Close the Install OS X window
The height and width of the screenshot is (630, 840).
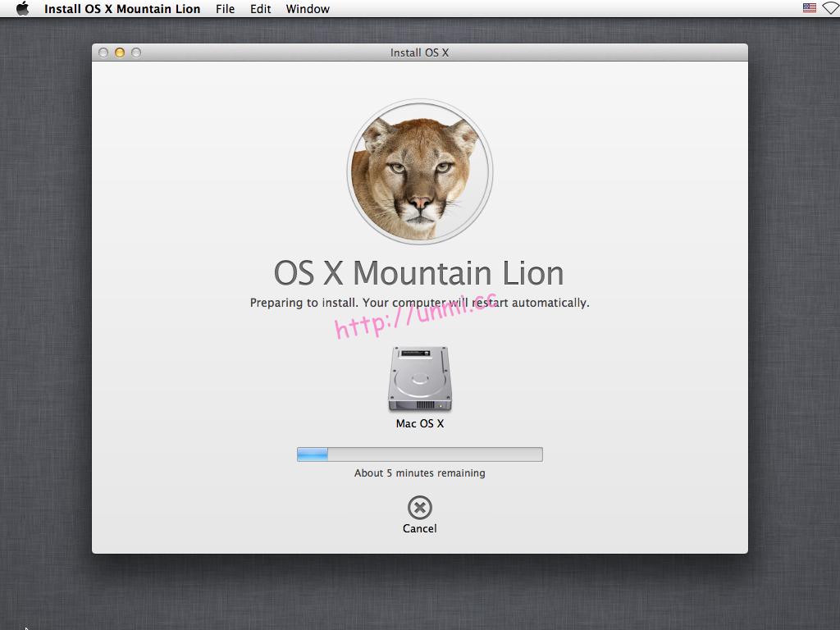click(103, 52)
